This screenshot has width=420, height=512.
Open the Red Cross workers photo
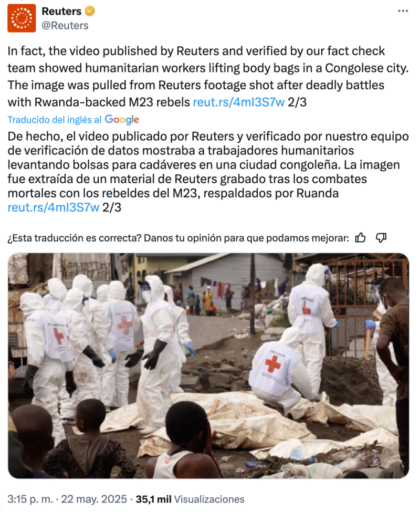click(208, 365)
